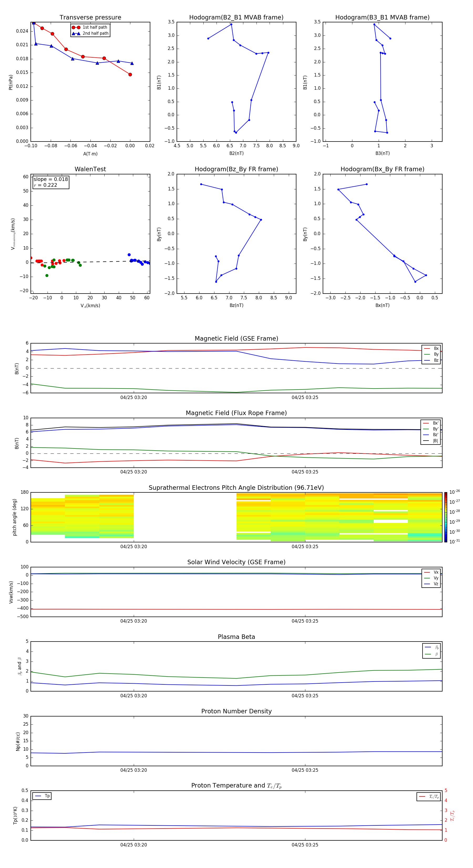
Task: Click the '1st half path' legend entry
Action: point(90,27)
